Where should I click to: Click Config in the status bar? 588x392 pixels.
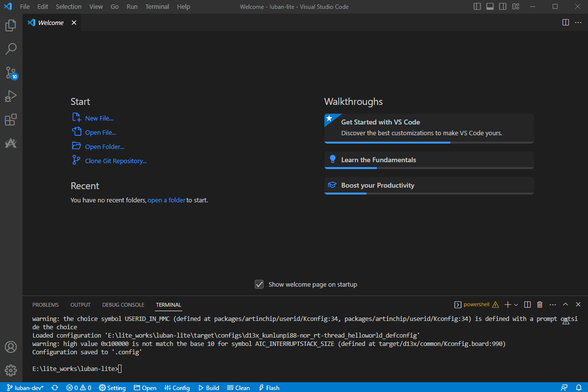point(177,388)
